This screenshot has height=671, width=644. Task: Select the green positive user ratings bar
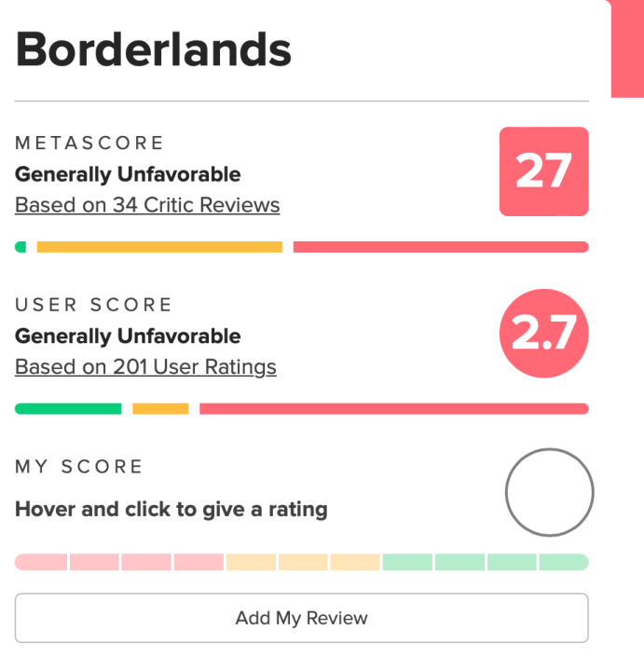click(x=68, y=408)
